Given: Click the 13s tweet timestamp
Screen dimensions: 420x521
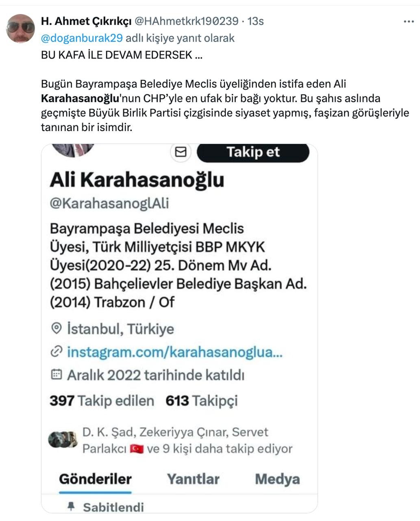Looking at the screenshot, I should (x=256, y=21).
